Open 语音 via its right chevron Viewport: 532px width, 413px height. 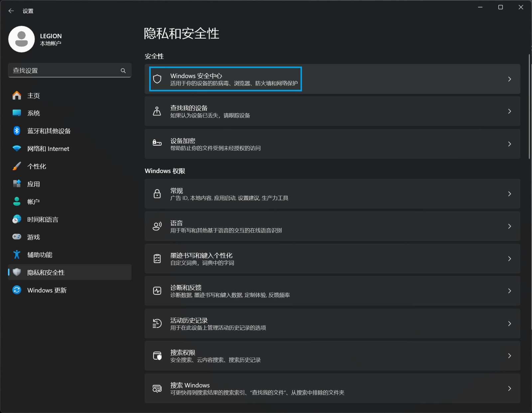point(509,226)
